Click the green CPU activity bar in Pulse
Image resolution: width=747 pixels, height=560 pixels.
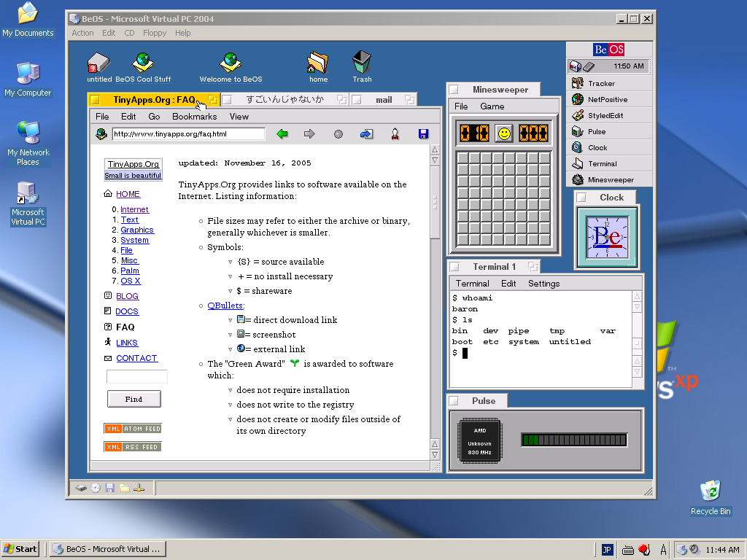tap(574, 440)
